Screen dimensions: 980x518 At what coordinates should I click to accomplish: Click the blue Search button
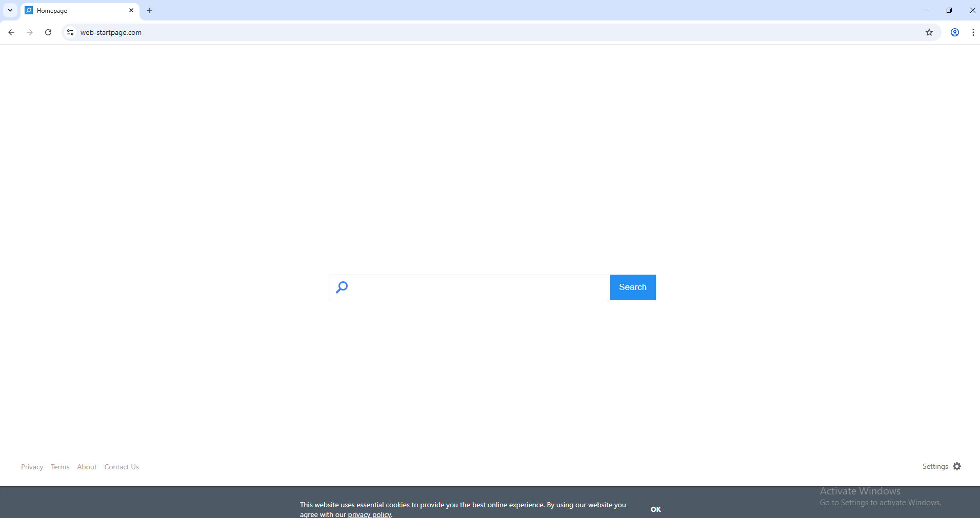(632, 287)
